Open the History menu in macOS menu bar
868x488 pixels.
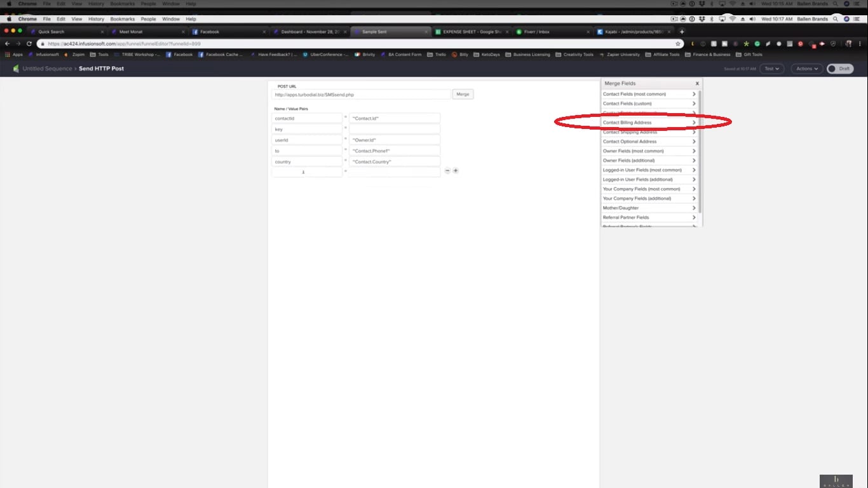click(96, 19)
